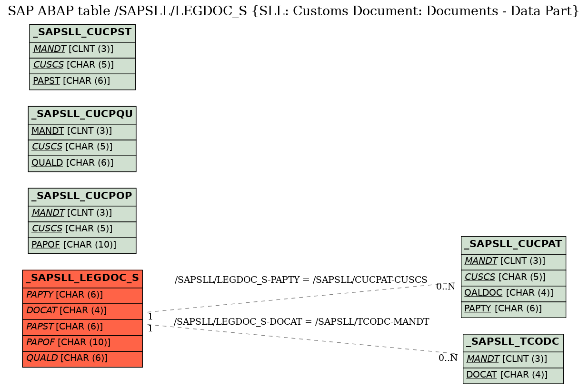Select MANDT field in _SAPSLL_TCODC table
The width and height of the screenshot is (588, 389).
(x=513, y=359)
